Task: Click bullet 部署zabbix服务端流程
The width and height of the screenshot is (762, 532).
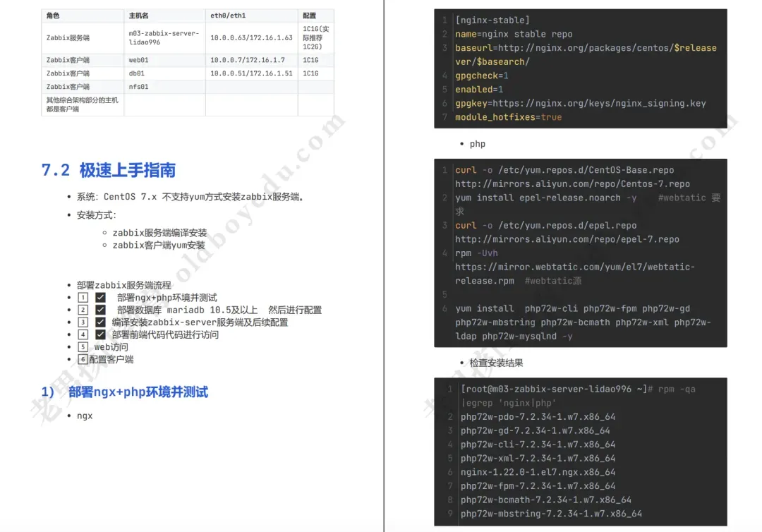Action: (x=124, y=285)
